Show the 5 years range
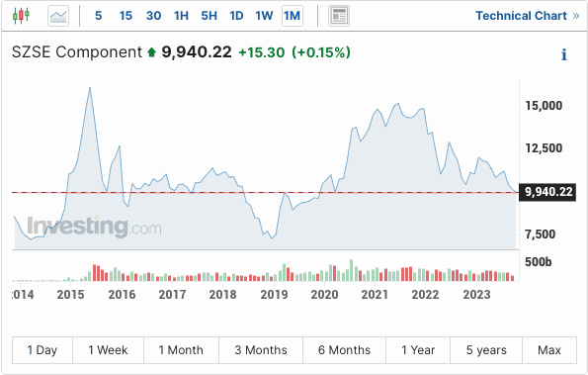The height and width of the screenshot is (375, 588). pos(486,350)
